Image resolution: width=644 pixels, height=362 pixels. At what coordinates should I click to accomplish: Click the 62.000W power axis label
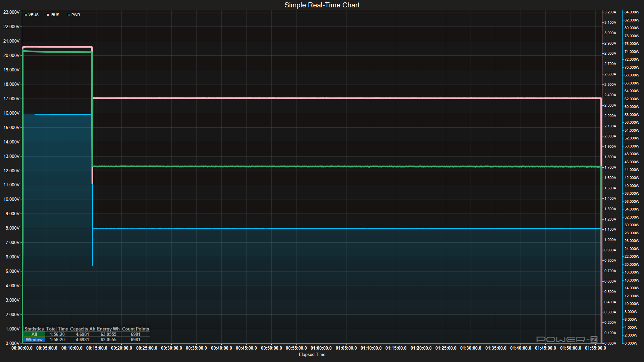point(632,99)
